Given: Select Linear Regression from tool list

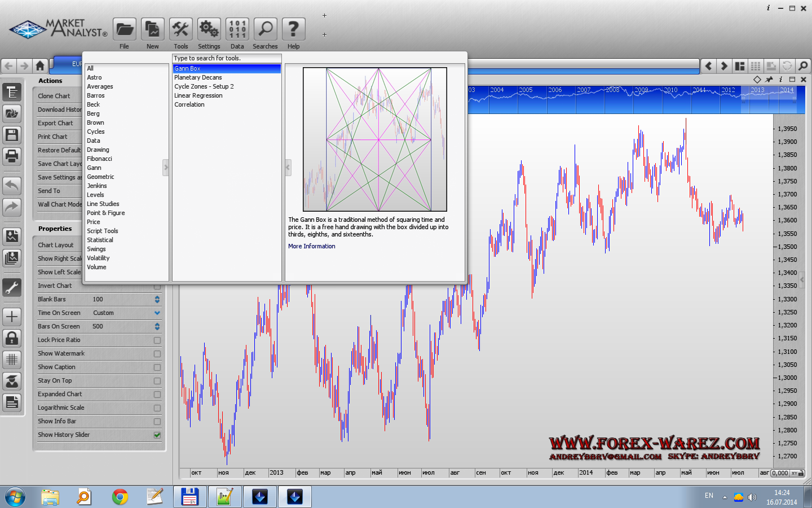Looking at the screenshot, I should tap(198, 95).
